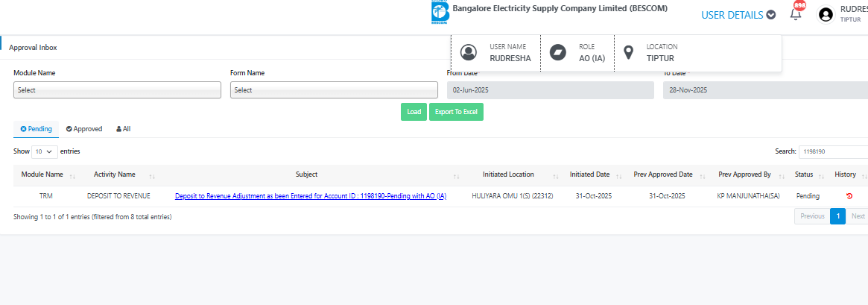Click the user profile avatar icon
The image size is (868, 305).
pos(826,15)
